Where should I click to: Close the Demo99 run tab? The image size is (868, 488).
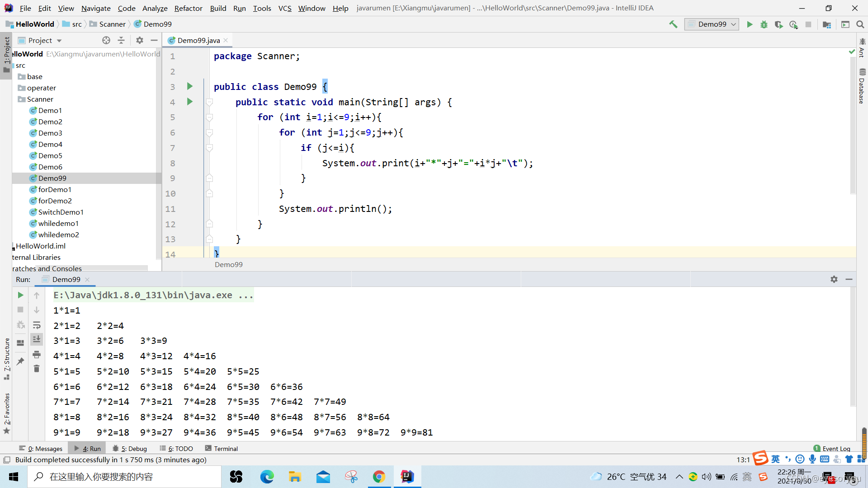87,280
